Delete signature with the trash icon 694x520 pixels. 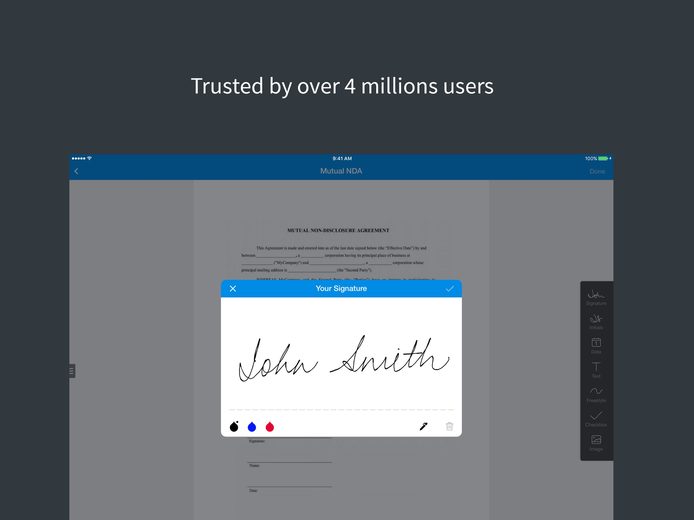click(x=449, y=426)
